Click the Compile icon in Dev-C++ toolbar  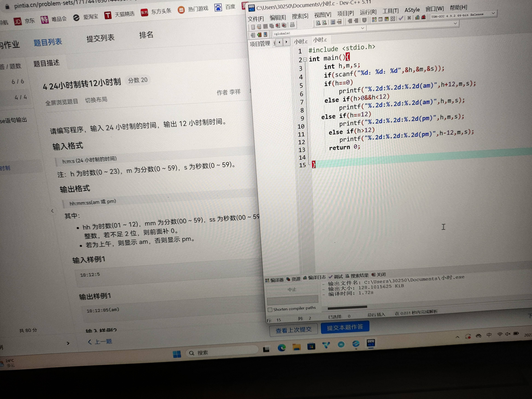(374, 20)
